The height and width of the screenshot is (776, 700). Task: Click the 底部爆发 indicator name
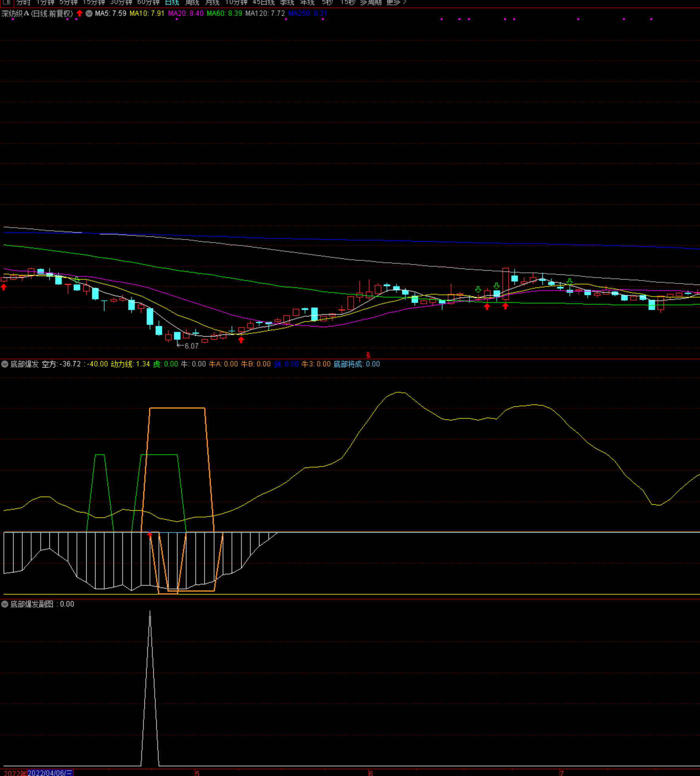(24, 364)
